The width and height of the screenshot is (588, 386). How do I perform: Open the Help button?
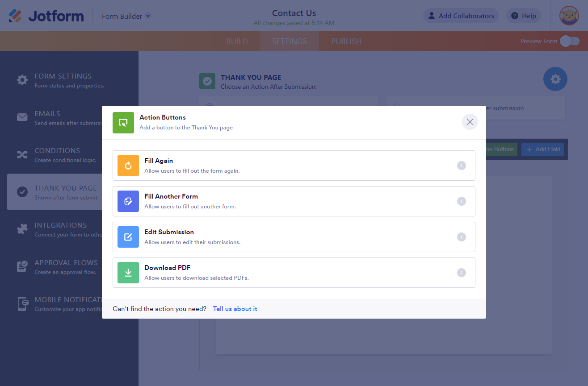pyautogui.click(x=524, y=16)
